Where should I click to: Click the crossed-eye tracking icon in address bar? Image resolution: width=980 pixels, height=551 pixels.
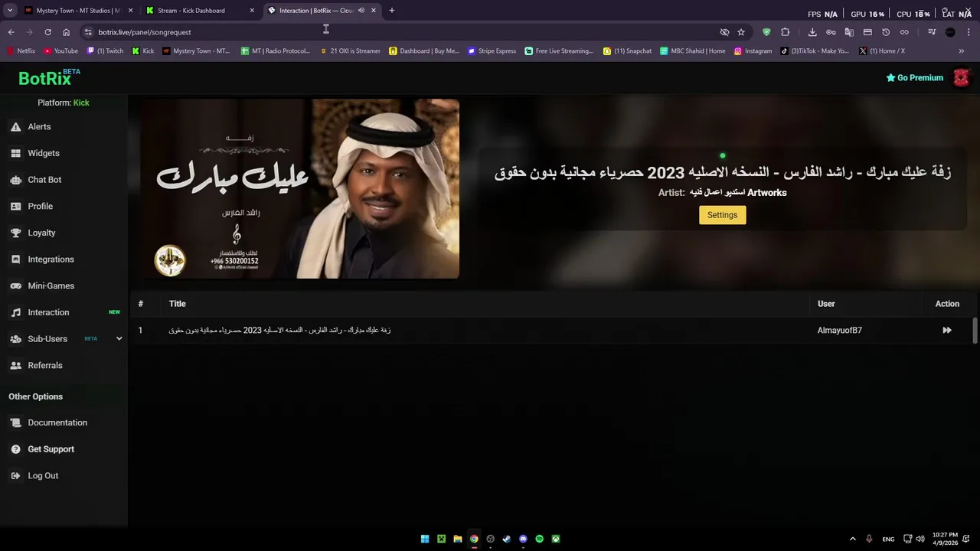724,32
